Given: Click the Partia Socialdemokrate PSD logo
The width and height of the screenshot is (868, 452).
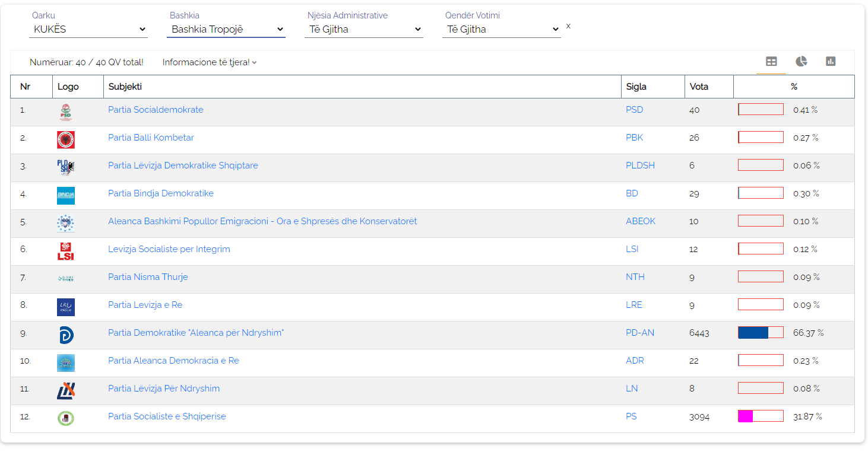Looking at the screenshot, I should click(x=66, y=112).
